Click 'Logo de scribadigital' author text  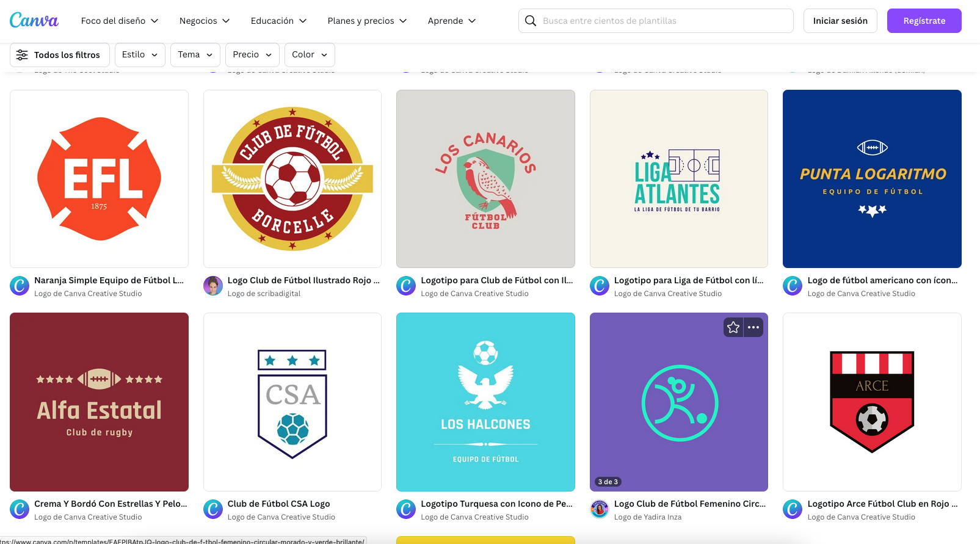pos(264,294)
